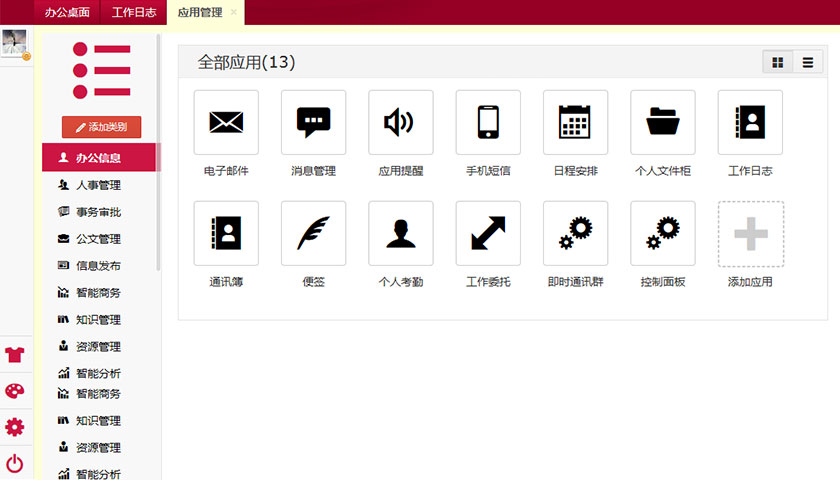Select first 智能分析 item in sidebar
Viewport: 840px width, 480px height.
pyautogui.click(x=99, y=373)
